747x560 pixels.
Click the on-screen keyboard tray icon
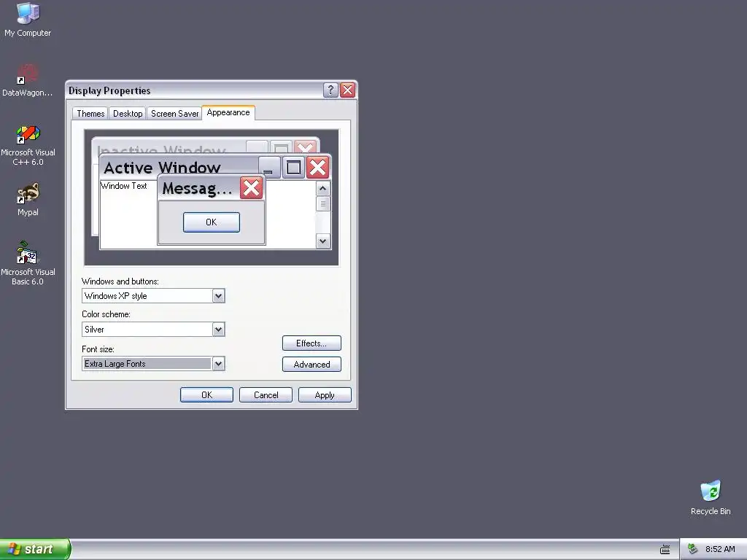[x=665, y=550]
